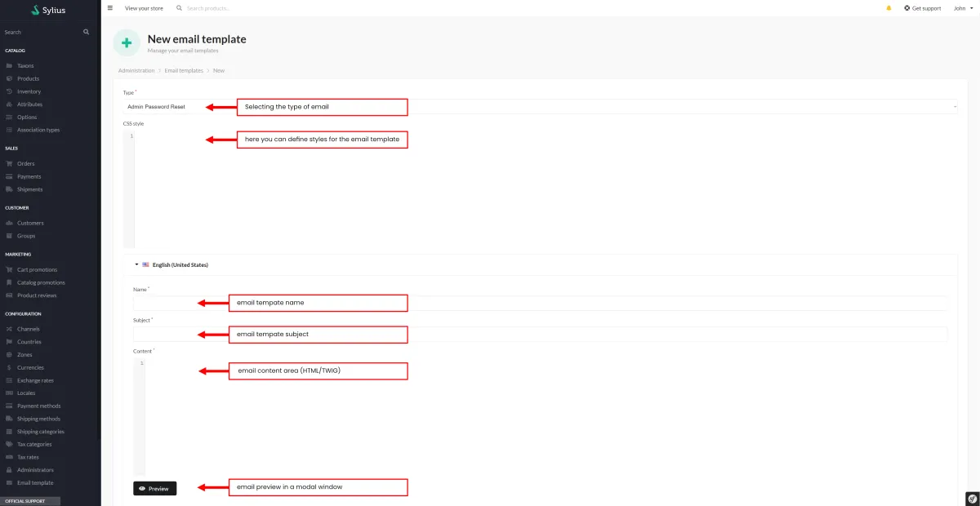
Task: Open Orders in the sidebar menu
Action: coord(25,163)
